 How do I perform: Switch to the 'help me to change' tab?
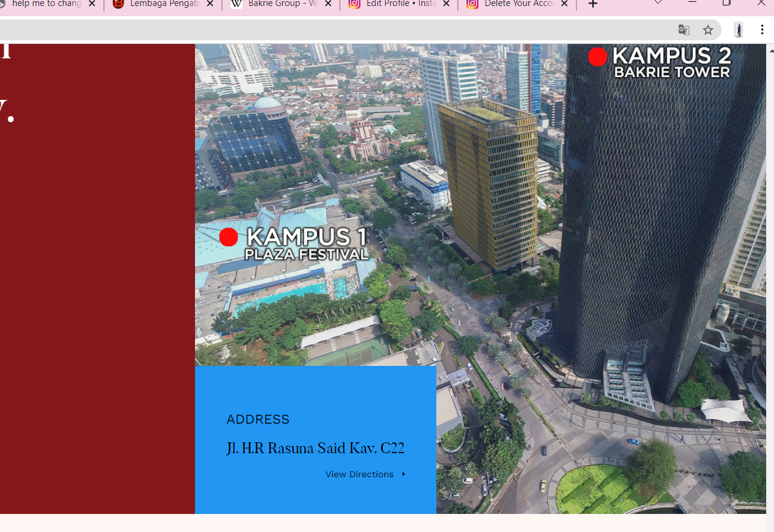pyautogui.click(x=45, y=4)
